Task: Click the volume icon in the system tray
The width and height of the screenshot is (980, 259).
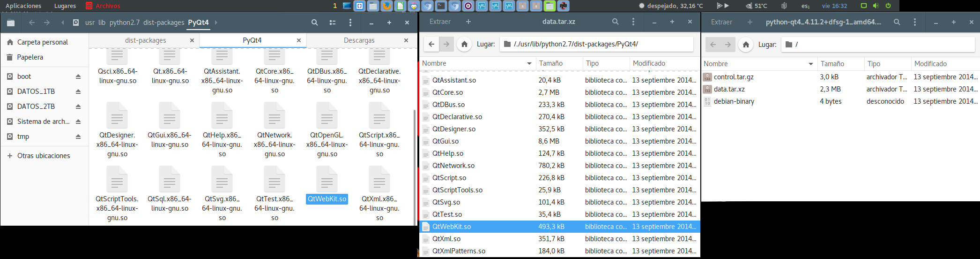Action: tap(876, 6)
